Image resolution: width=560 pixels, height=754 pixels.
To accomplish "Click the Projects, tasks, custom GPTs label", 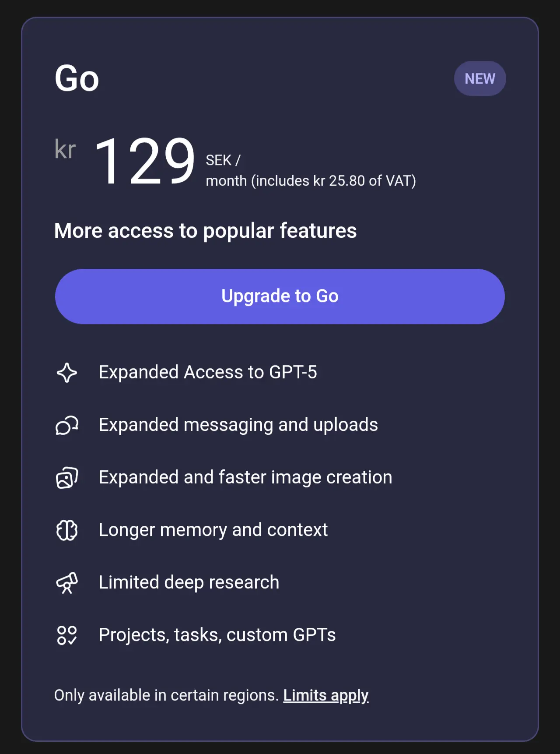I will point(217,635).
